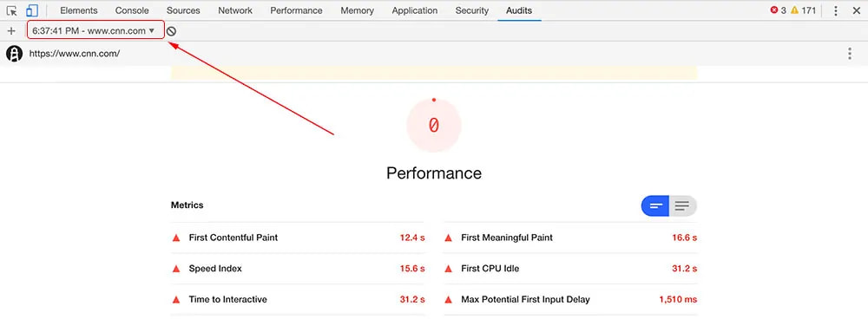Close the DevTools panel

click(x=857, y=10)
